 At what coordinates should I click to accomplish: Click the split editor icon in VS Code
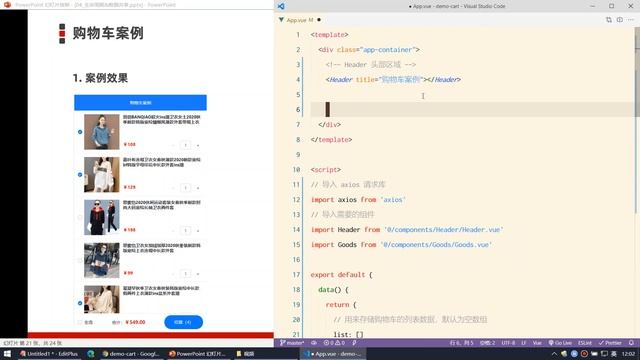620,20
